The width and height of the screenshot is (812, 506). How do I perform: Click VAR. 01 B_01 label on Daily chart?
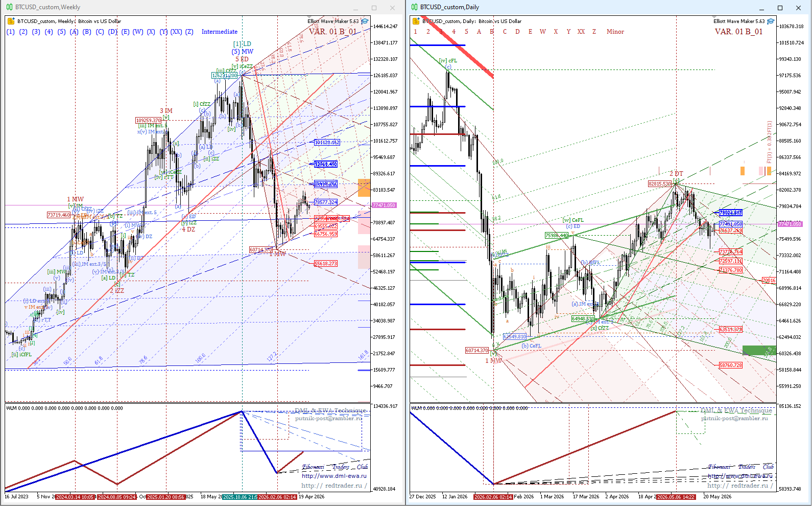tap(738, 32)
